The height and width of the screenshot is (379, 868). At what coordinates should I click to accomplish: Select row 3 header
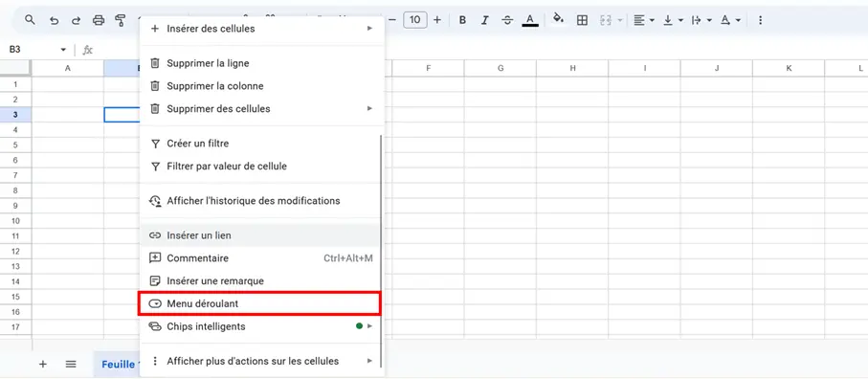[15, 115]
